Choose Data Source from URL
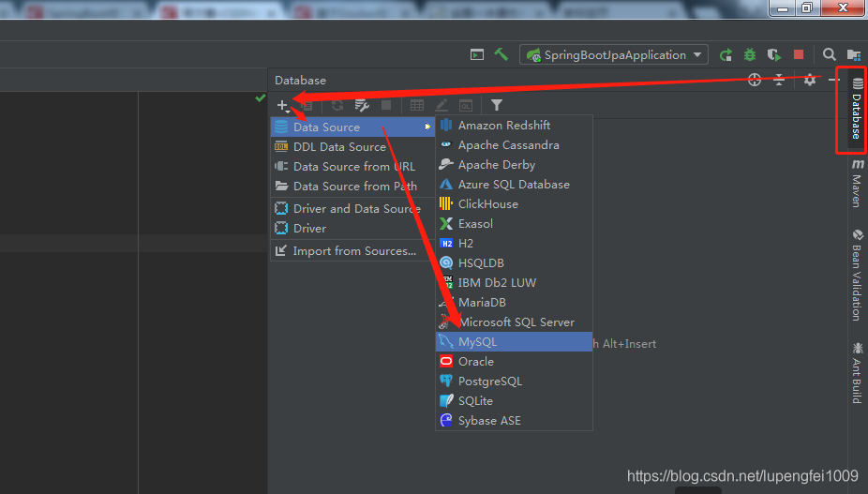Image resolution: width=868 pixels, height=494 pixels. pos(352,167)
